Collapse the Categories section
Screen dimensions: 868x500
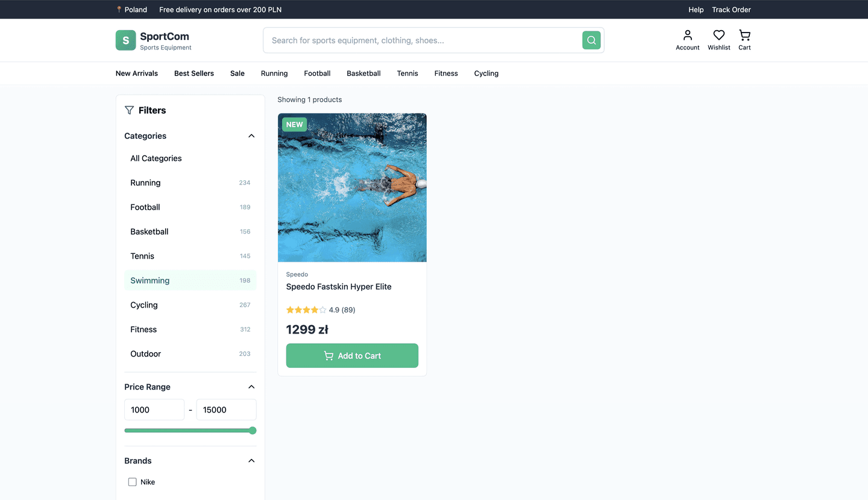coord(251,136)
